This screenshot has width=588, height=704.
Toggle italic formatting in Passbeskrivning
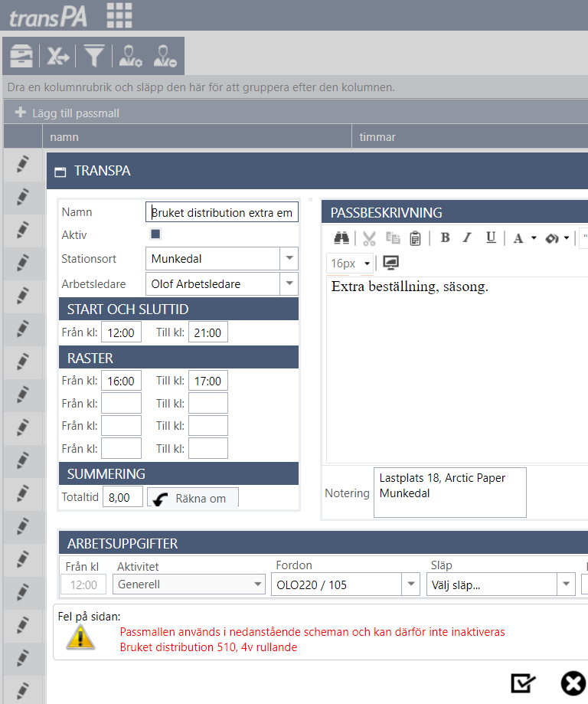467,237
